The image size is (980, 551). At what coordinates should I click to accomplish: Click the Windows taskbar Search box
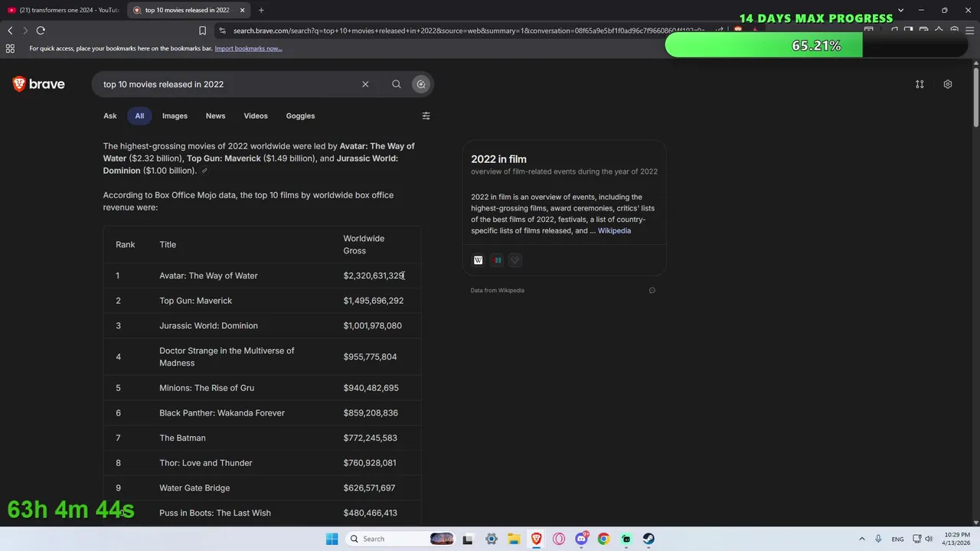(x=401, y=539)
